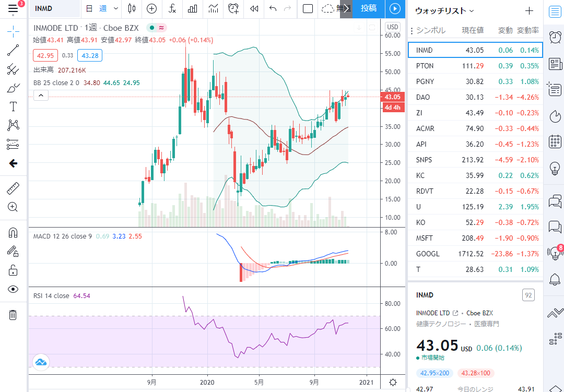
Task: Undo the last chart action
Action: click(273, 9)
